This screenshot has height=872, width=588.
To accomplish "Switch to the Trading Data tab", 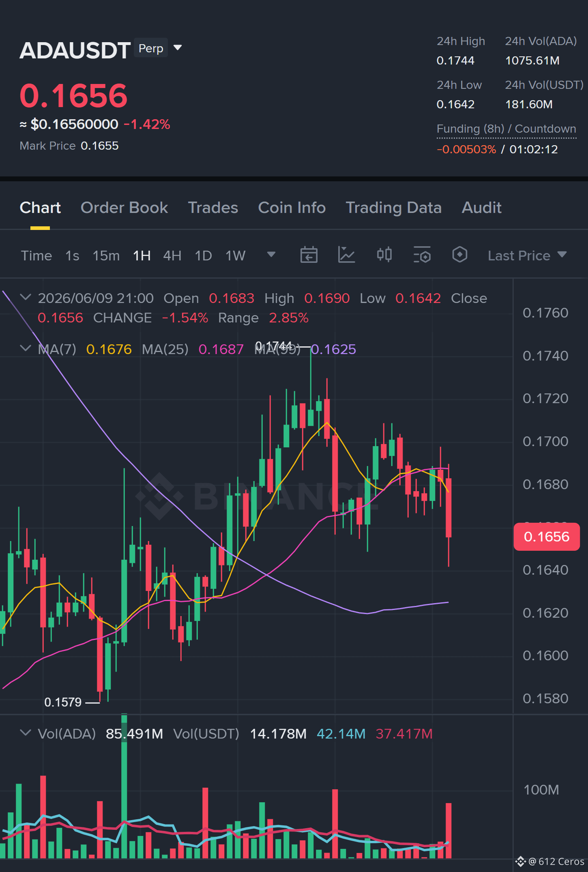I will [x=393, y=208].
